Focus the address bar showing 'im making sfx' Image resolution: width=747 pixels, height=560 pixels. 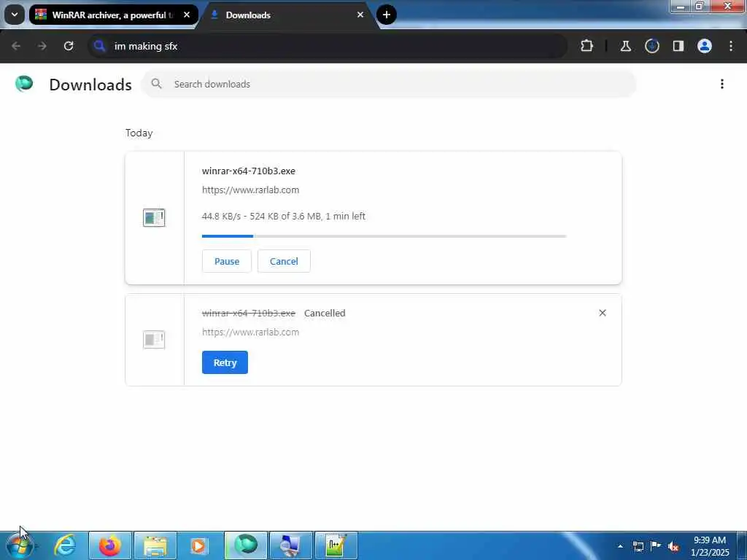pyautogui.click(x=328, y=46)
